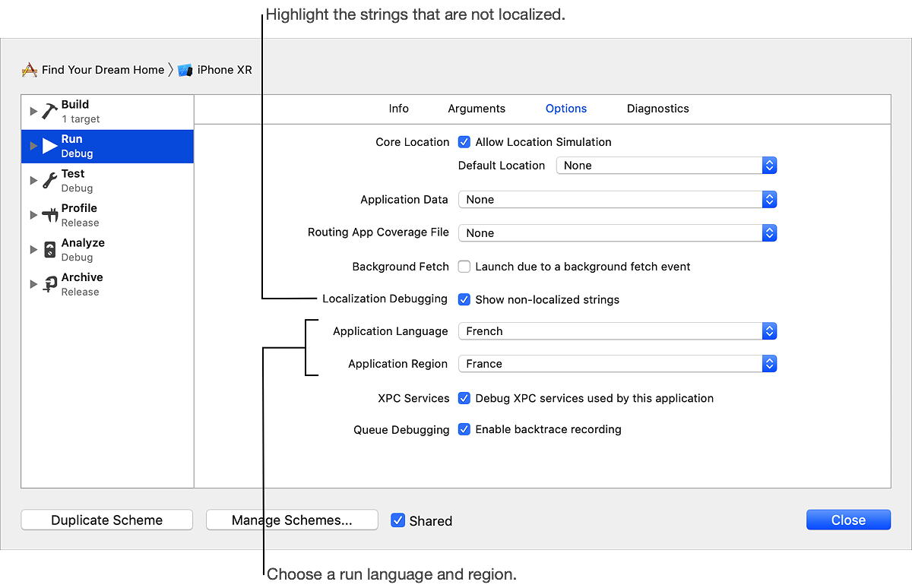912x588 pixels.
Task: Click Find Your Dream Home scheme name
Action: pyautogui.click(x=103, y=70)
